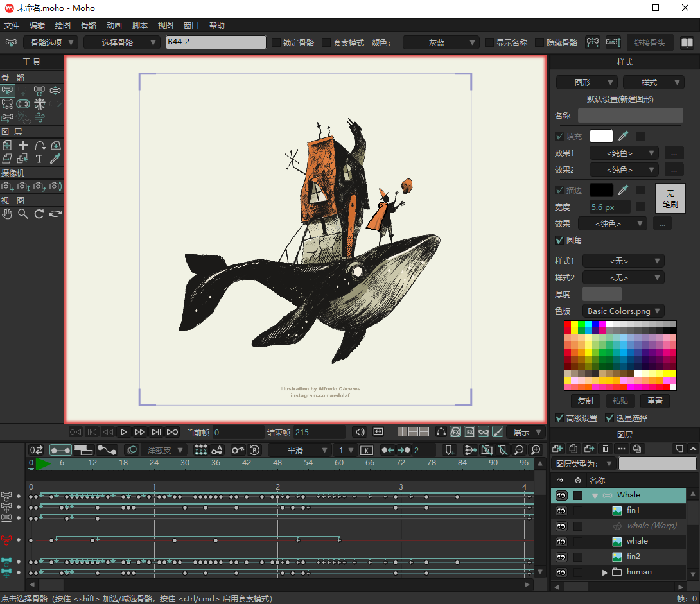
Task: Open the 编辑 menu
Action: click(x=37, y=26)
